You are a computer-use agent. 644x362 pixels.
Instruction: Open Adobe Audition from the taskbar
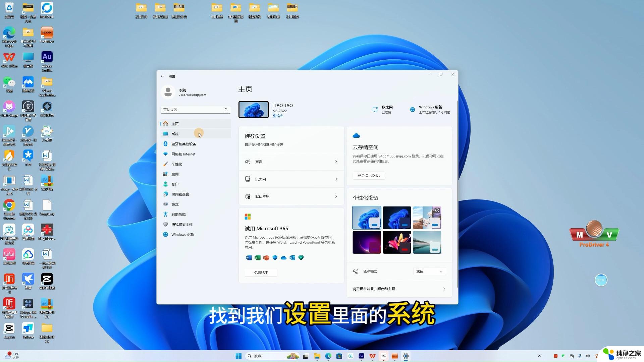click(x=361, y=356)
